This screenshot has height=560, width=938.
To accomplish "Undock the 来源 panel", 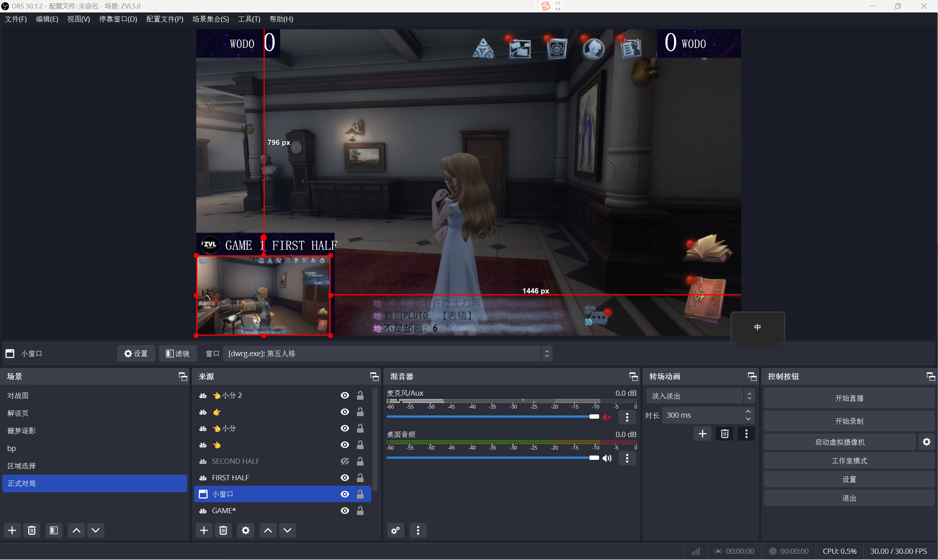I will pos(374,376).
